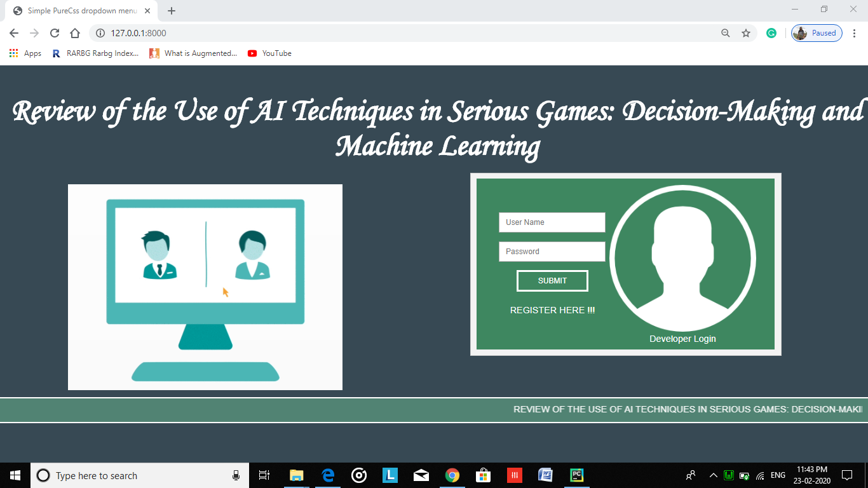Viewport: 868px width, 488px height.
Task: Open PyCharm from the taskbar
Action: tap(577, 475)
